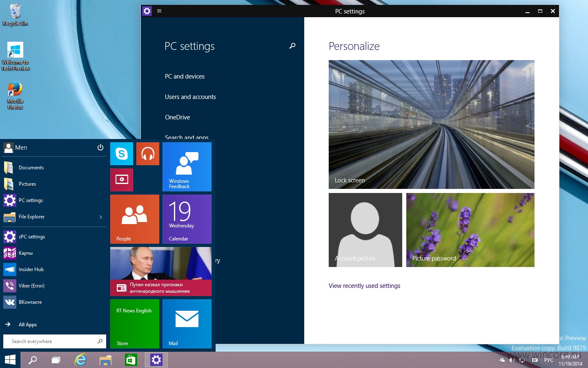The image size is (588, 368).
Task: Maximize the PC settings window
Action: [x=540, y=11]
